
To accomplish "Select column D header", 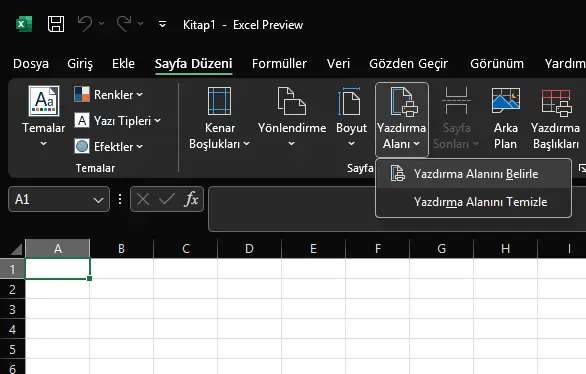I will [x=249, y=248].
